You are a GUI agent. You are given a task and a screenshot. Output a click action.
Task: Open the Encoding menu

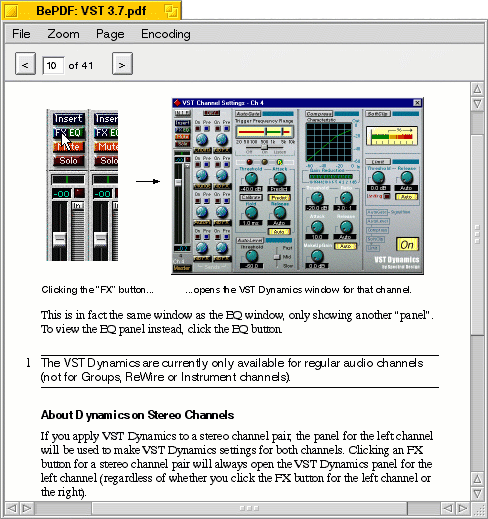pos(166,34)
